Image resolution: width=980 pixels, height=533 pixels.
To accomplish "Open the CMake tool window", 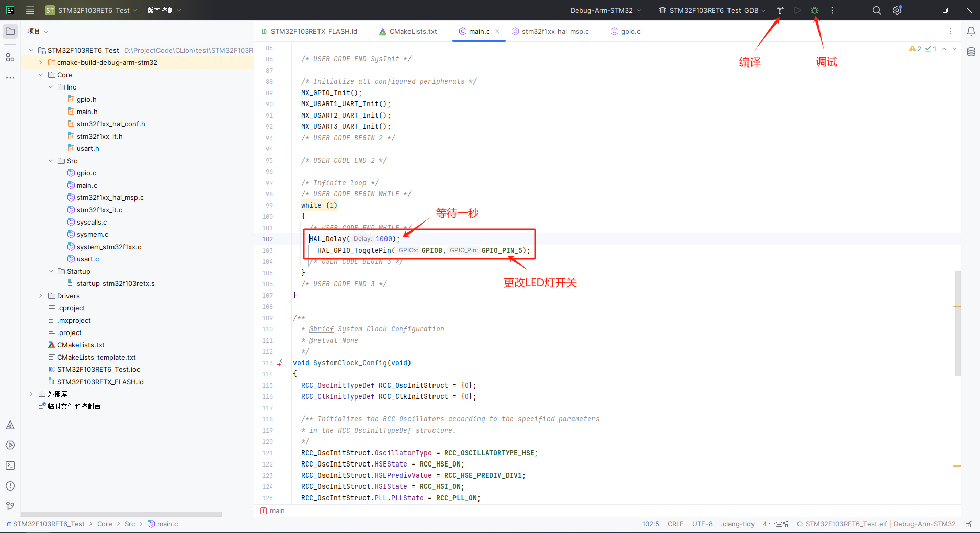I will pos(10,425).
